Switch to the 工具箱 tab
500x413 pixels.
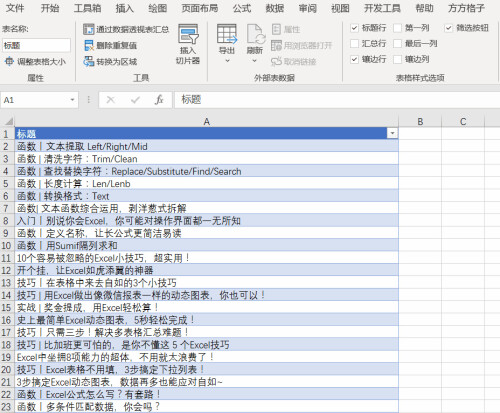(87, 8)
